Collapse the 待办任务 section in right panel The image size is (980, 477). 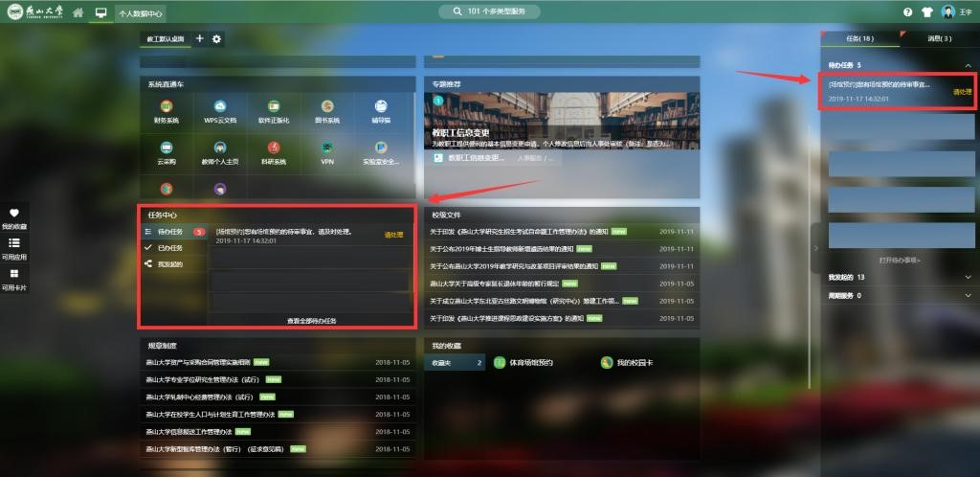[968, 65]
